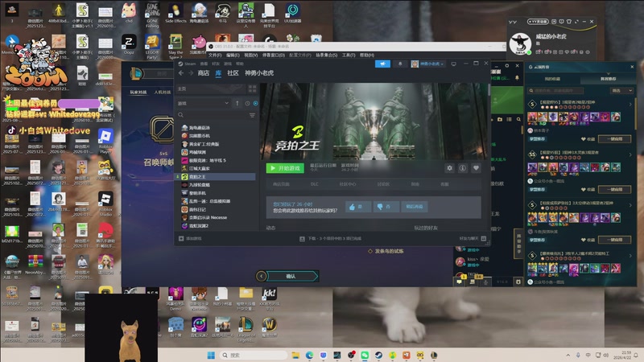644x362 pixels.
Task: Click the YY profile avatar
Action: [520, 43]
